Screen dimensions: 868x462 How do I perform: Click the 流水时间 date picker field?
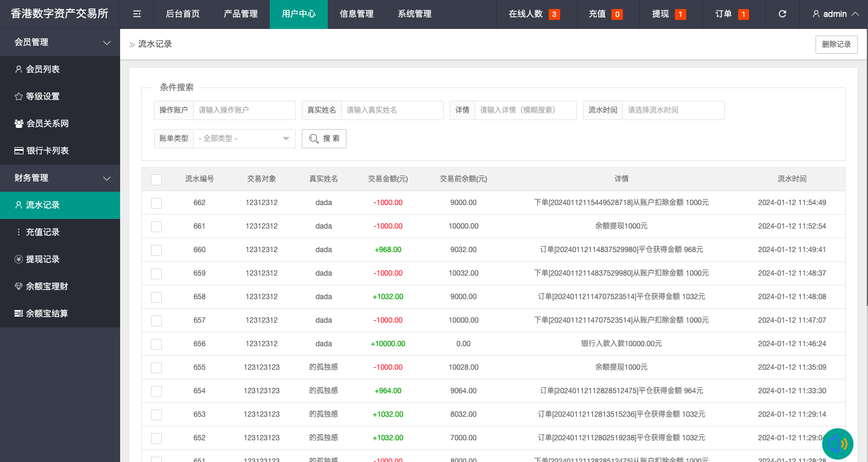pyautogui.click(x=673, y=110)
